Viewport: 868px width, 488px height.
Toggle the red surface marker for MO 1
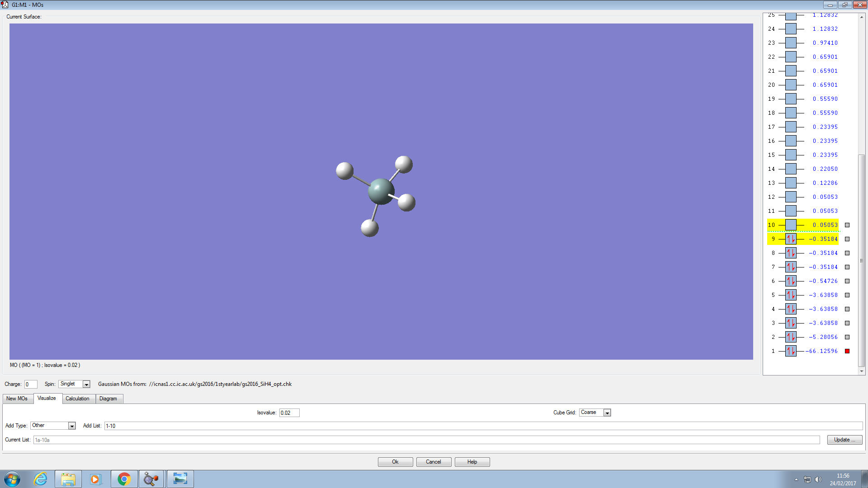tap(847, 351)
